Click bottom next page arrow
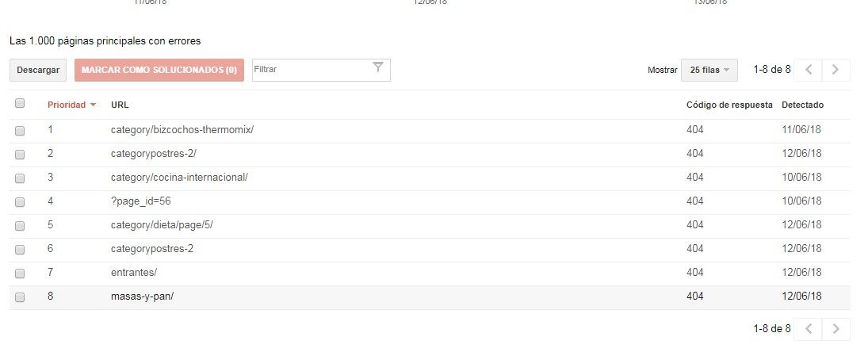868x352 pixels. click(835, 329)
